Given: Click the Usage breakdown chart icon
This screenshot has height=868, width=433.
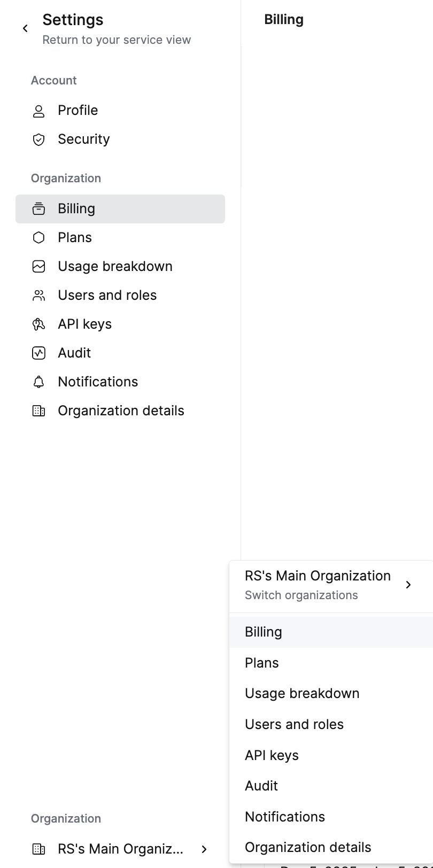Looking at the screenshot, I should 38,267.
